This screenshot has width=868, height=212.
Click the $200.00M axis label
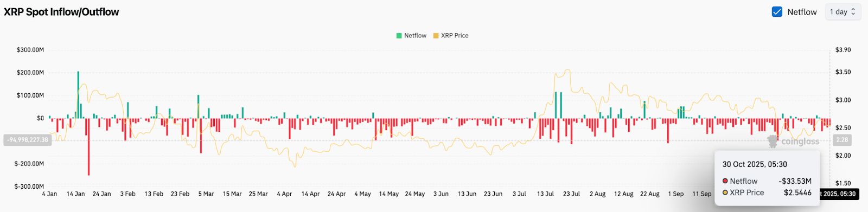click(30, 73)
